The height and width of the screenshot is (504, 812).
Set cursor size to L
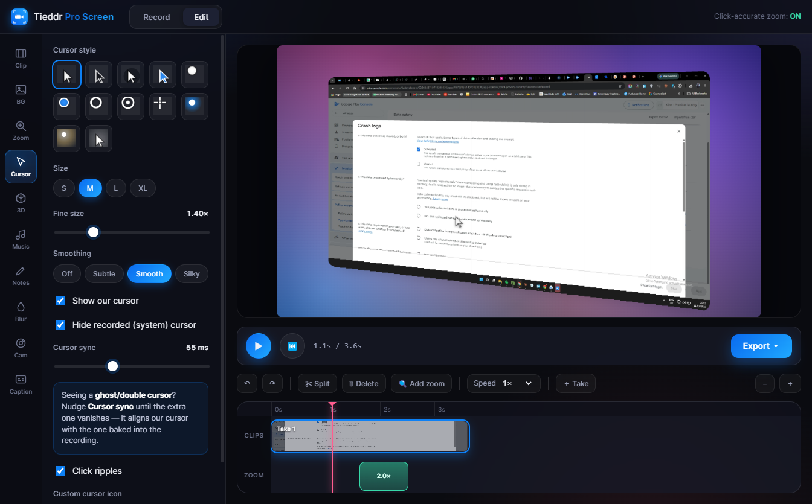point(116,188)
